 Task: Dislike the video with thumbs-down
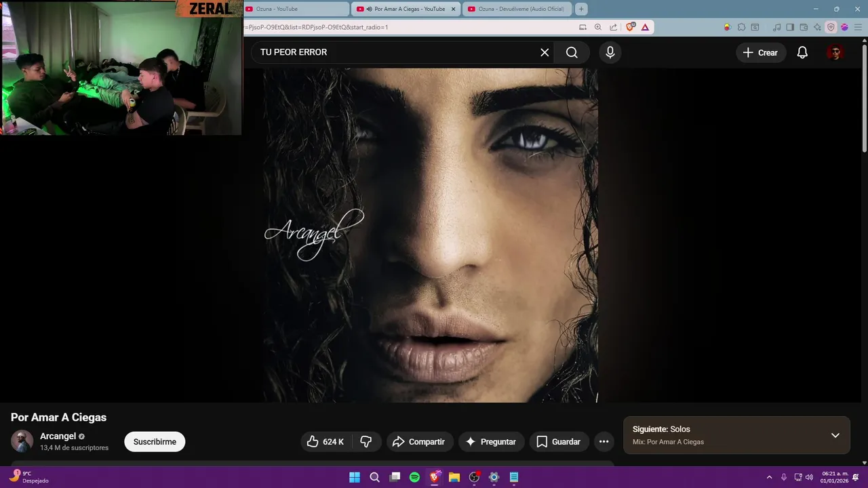pos(367,441)
